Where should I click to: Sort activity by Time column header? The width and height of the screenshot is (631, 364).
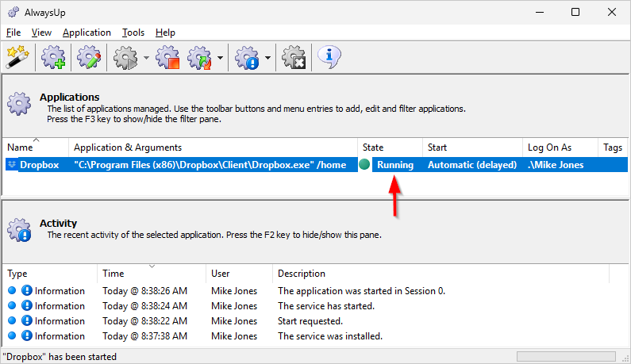(x=151, y=274)
